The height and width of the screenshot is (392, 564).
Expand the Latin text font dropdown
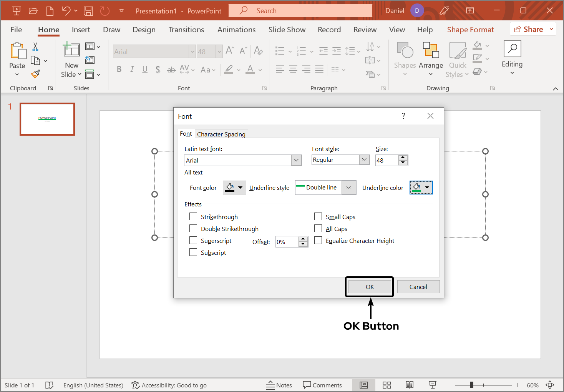pyautogui.click(x=296, y=160)
